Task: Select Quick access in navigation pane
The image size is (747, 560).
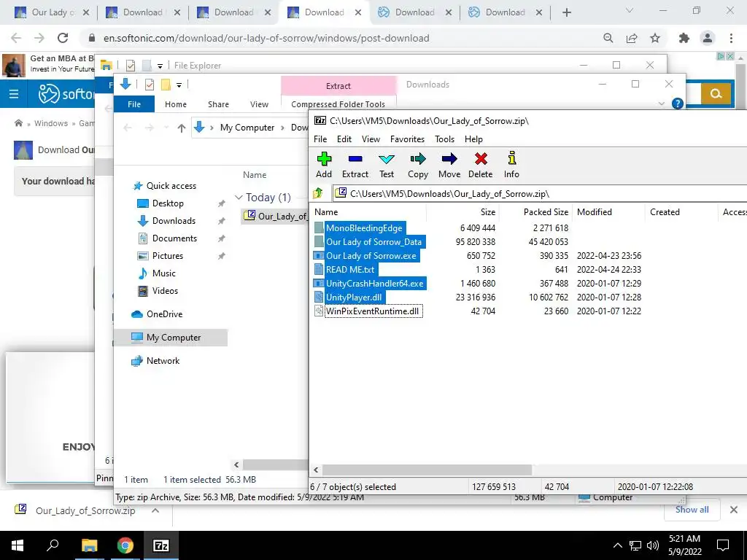Action: [171, 186]
